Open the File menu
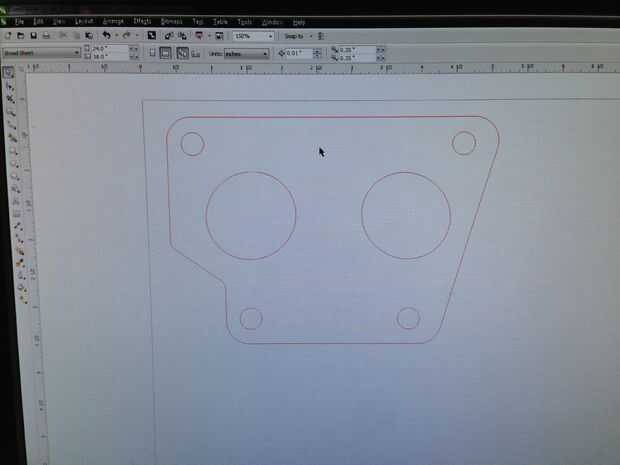This screenshot has height=465, width=620. 19,21
